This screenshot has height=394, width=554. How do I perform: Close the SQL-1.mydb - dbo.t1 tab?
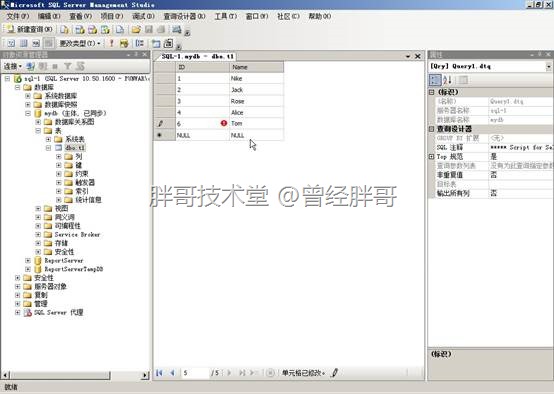[x=418, y=56]
